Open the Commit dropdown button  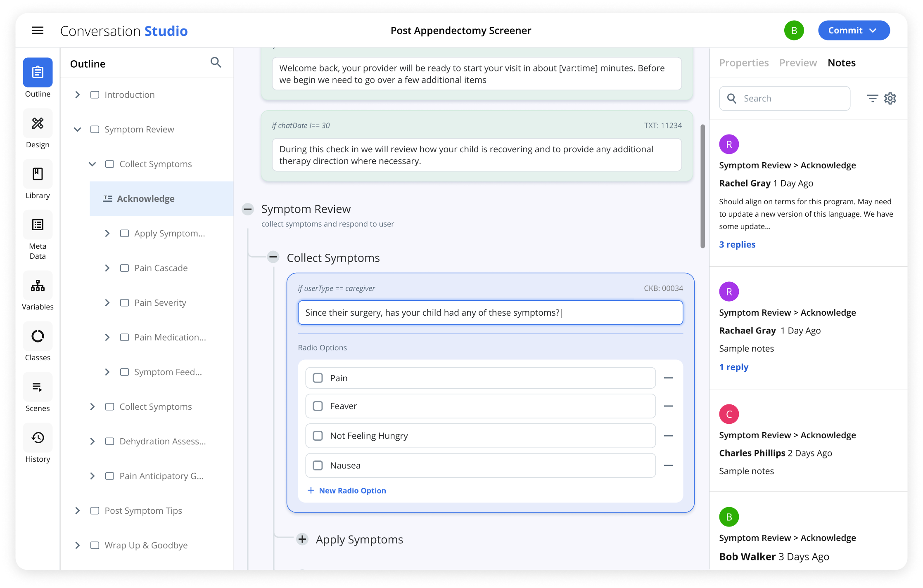coord(854,31)
